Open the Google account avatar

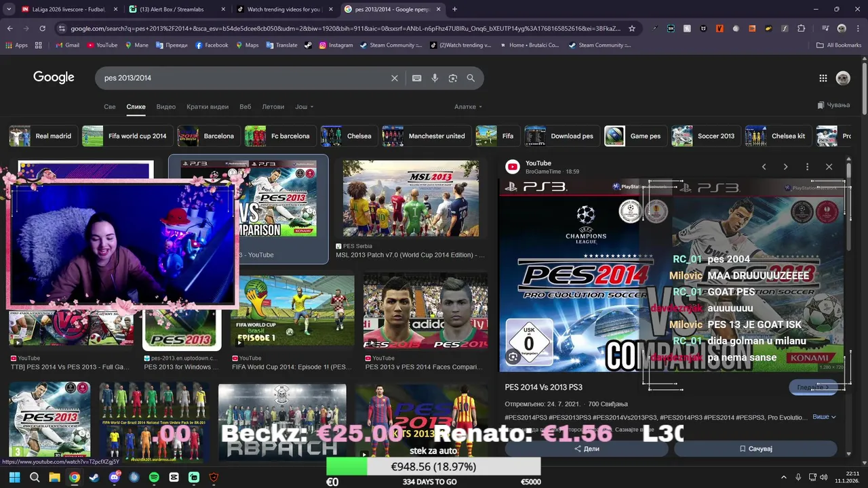pyautogui.click(x=843, y=78)
